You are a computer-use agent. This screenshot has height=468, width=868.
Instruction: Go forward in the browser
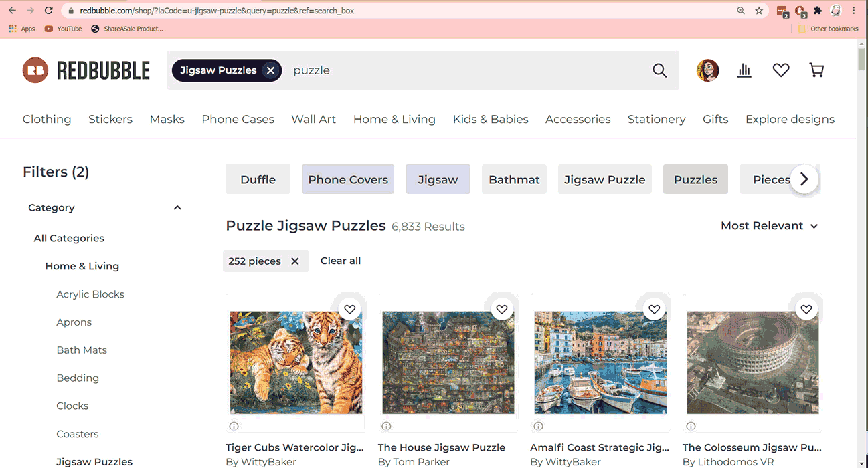[x=30, y=11]
